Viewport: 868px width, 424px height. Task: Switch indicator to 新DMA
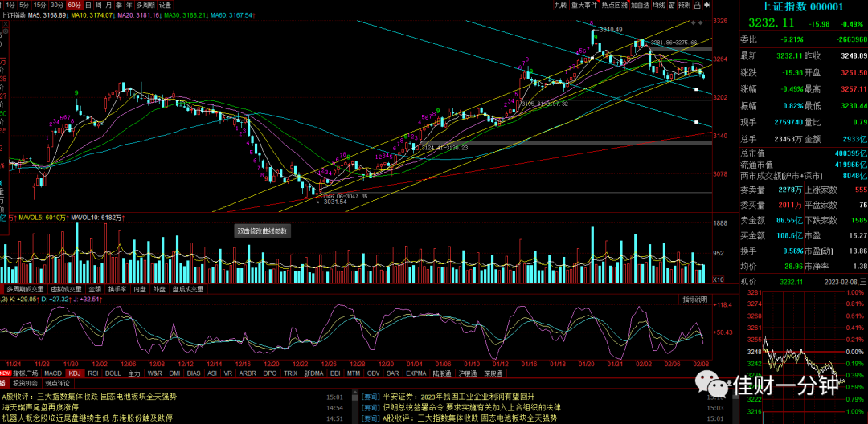(x=313, y=373)
